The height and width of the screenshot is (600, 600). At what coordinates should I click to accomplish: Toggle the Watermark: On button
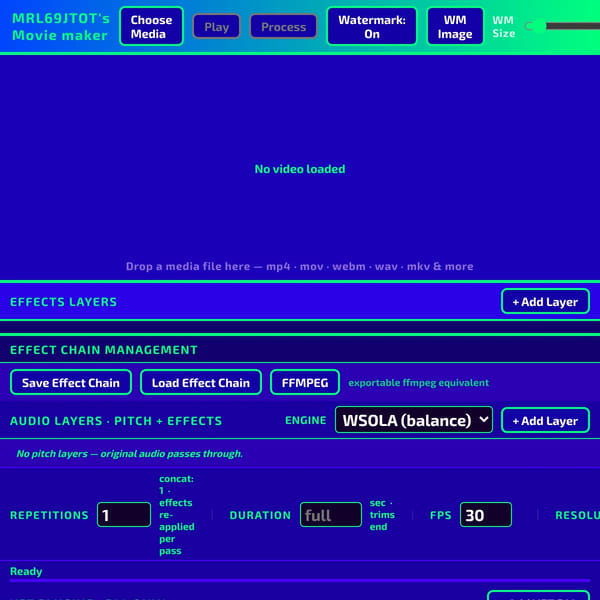click(x=372, y=26)
